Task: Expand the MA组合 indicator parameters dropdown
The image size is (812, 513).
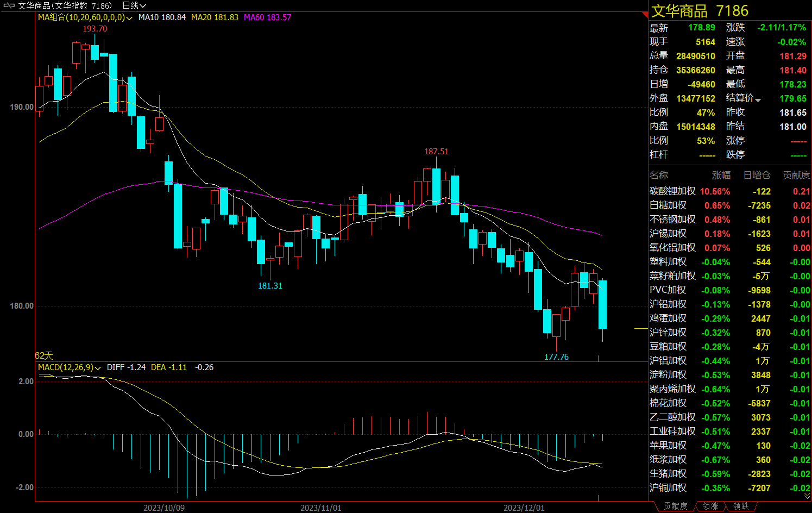Action: click(x=129, y=18)
